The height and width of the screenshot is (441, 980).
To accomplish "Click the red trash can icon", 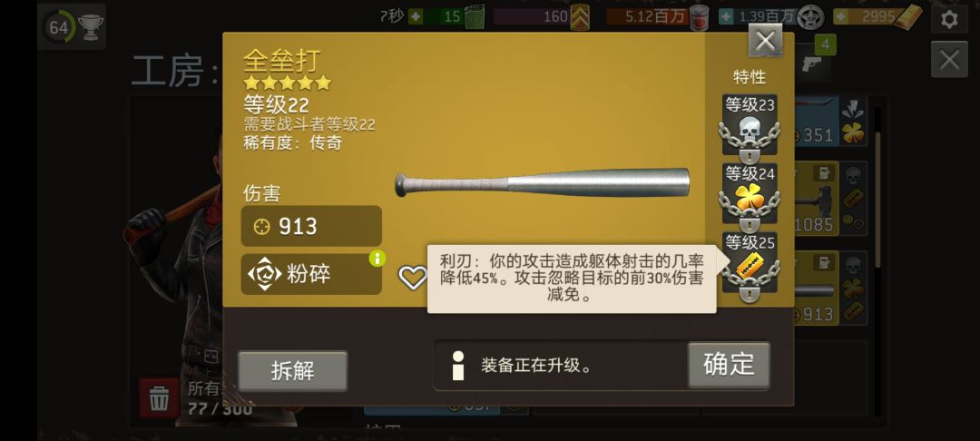I will 159,398.
